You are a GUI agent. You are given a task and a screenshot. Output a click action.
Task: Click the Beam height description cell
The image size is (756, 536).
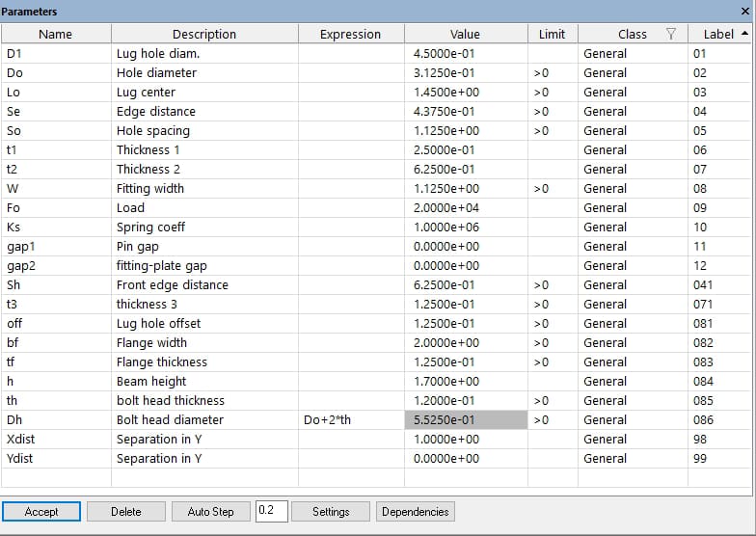click(203, 382)
